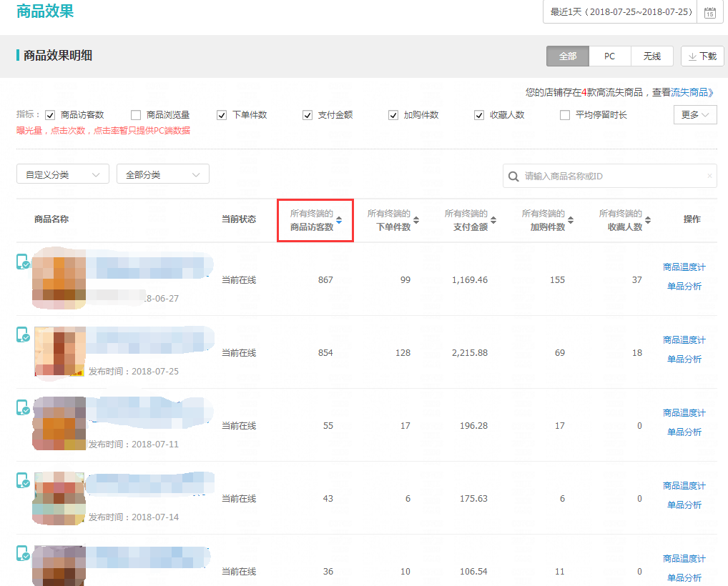Enable the 商品浏览量 checkbox
The height and width of the screenshot is (586, 728).
click(x=136, y=115)
